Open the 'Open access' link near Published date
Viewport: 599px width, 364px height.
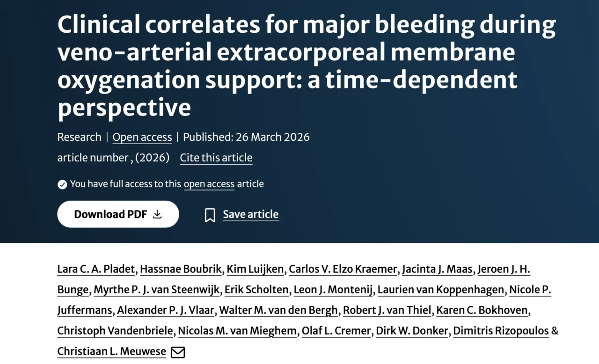coord(142,137)
